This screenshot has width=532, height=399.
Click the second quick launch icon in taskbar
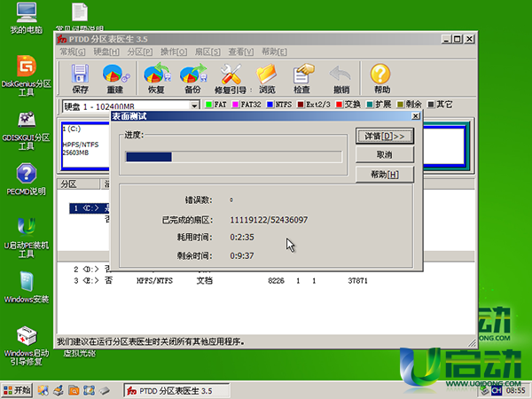pyautogui.click(x=59, y=390)
